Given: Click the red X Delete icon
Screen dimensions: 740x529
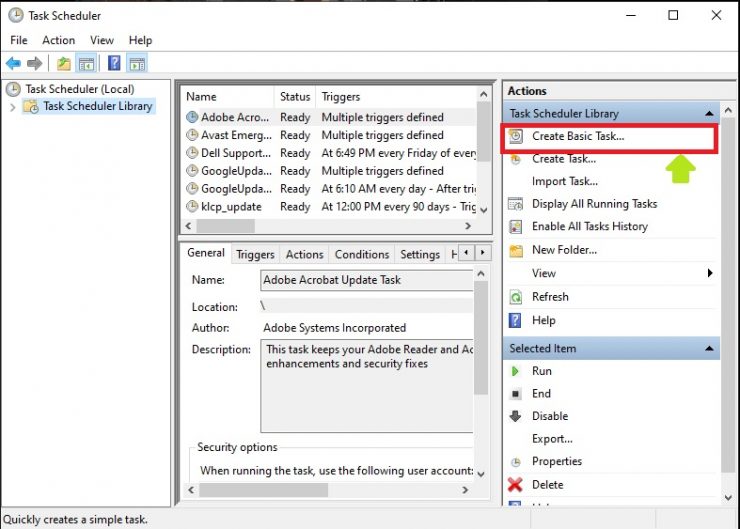Looking at the screenshot, I should click(x=515, y=485).
